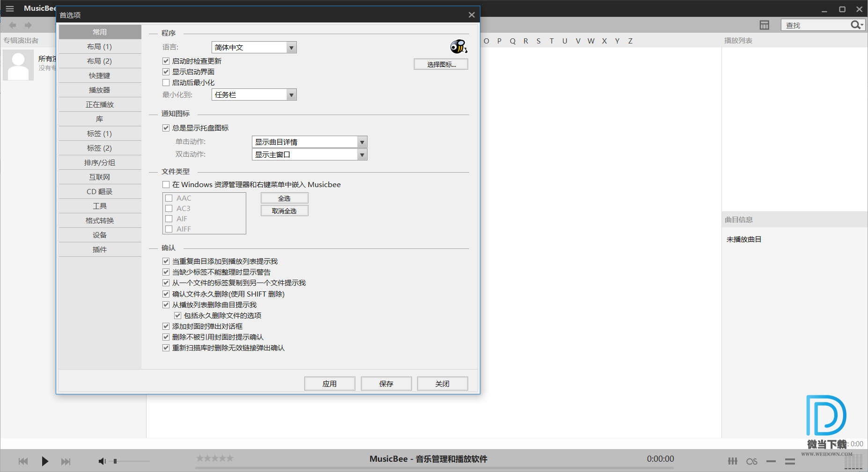Open the 快捷键 tab
This screenshot has height=472, width=868.
(x=100, y=75)
